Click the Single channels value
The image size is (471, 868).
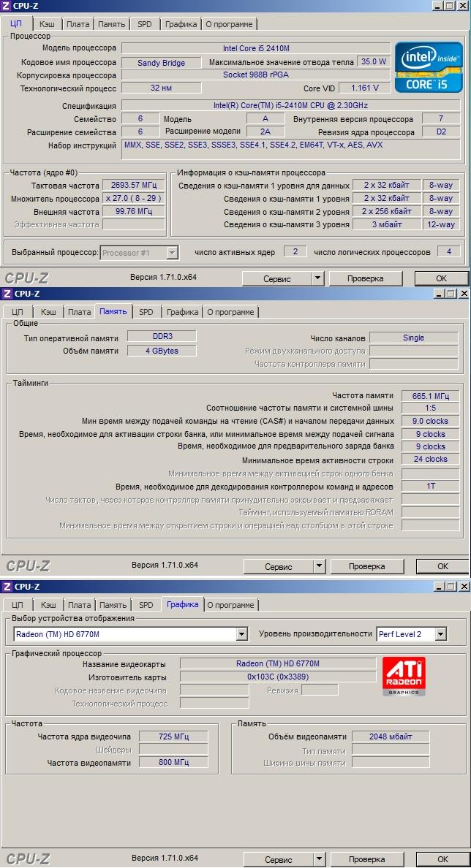click(x=413, y=338)
